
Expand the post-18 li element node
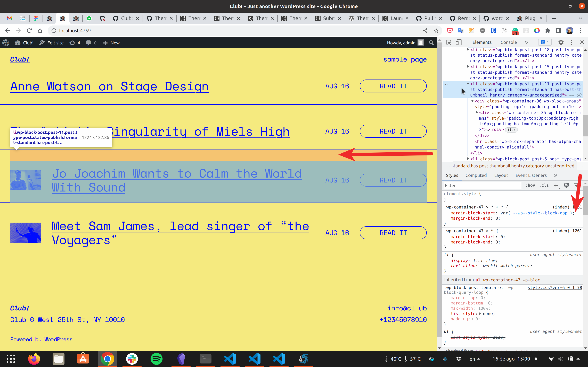point(468,49)
